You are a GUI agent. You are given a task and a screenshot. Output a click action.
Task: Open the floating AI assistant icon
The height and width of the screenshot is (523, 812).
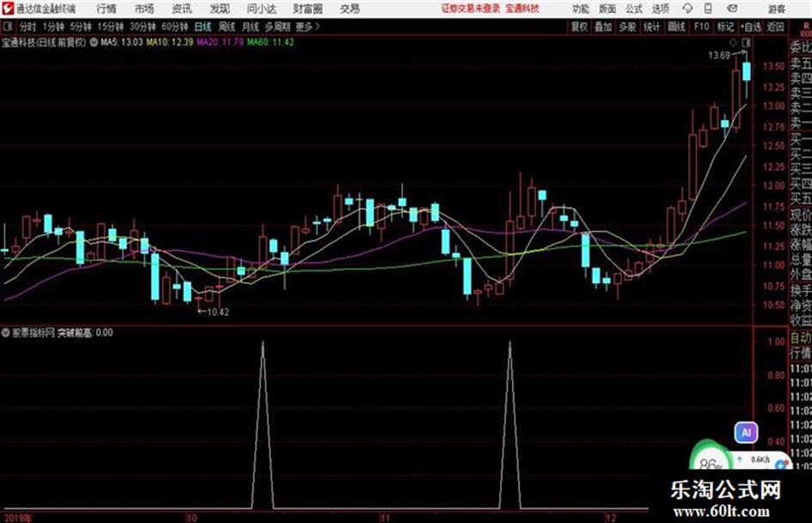tap(746, 432)
